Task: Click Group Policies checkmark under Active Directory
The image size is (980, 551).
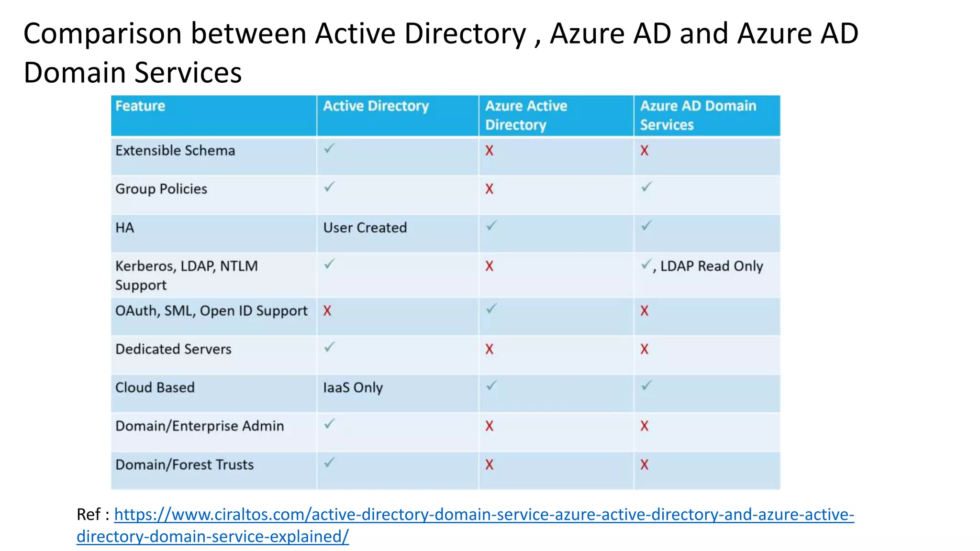Action: pos(329,187)
